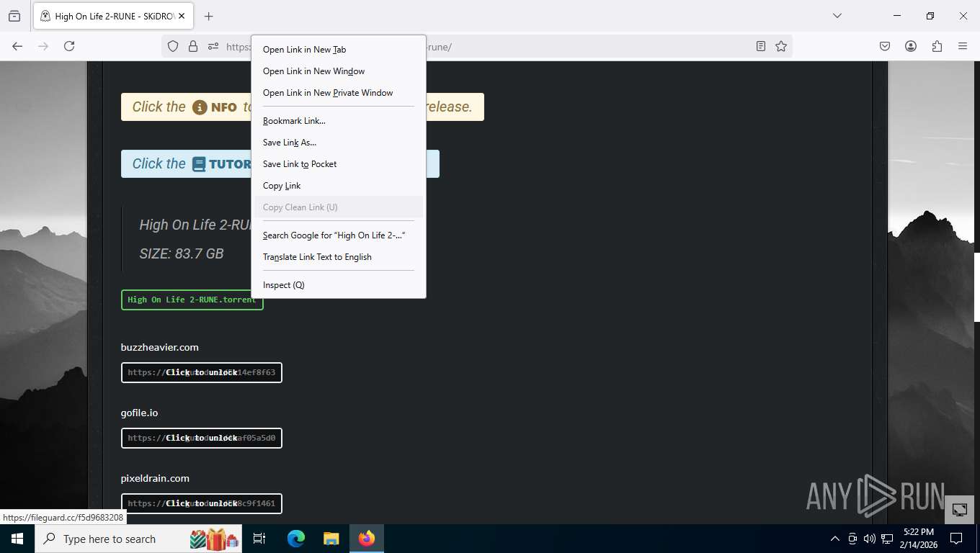The height and width of the screenshot is (553, 980).
Task: Open a new tab with plus button
Action: click(209, 16)
